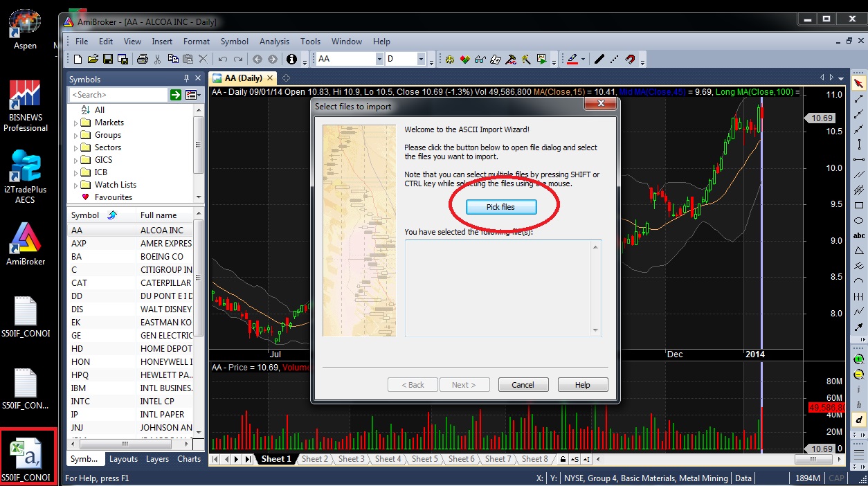The width and height of the screenshot is (868, 486).
Task: Open the ticker symbol AA dropdown
Action: coord(379,60)
